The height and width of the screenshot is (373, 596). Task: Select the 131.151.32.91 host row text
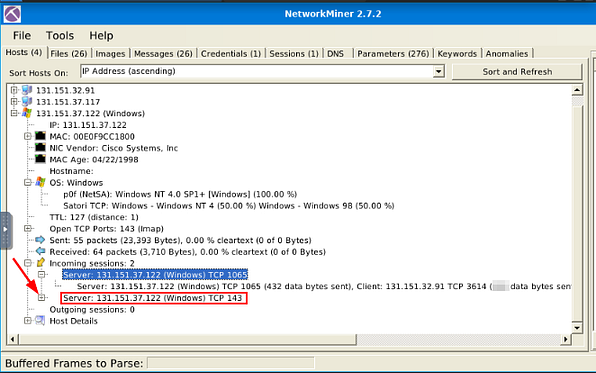coord(65,90)
